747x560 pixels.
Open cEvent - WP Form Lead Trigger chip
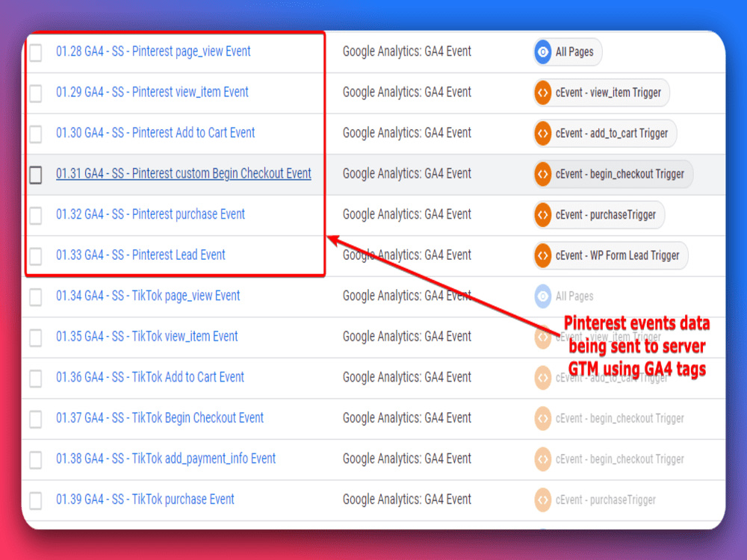coord(611,255)
